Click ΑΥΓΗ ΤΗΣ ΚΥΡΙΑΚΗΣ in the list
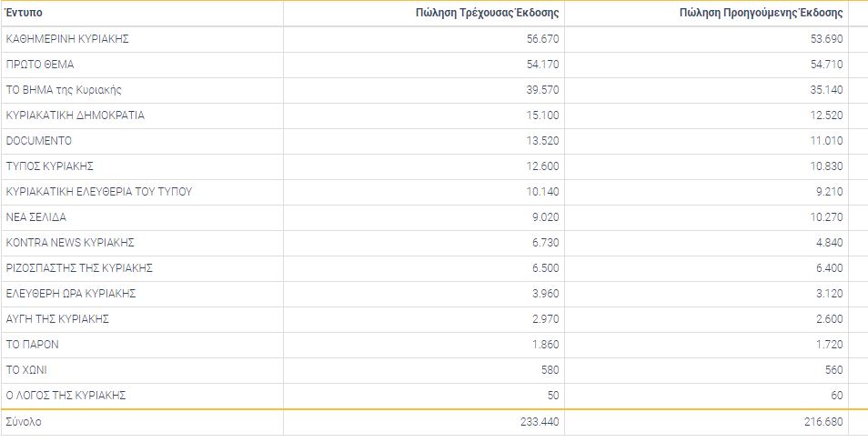 tap(57, 319)
